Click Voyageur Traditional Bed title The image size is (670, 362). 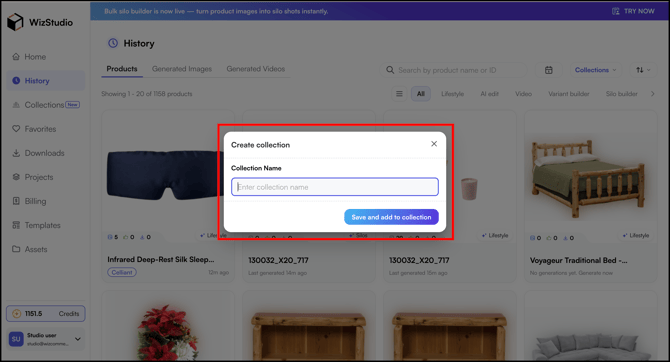click(579, 260)
